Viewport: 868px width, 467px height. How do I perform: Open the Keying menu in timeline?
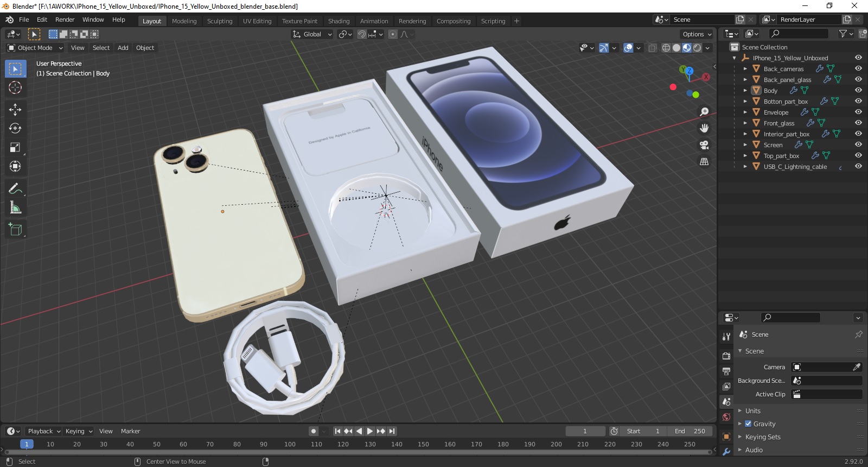[x=79, y=431]
